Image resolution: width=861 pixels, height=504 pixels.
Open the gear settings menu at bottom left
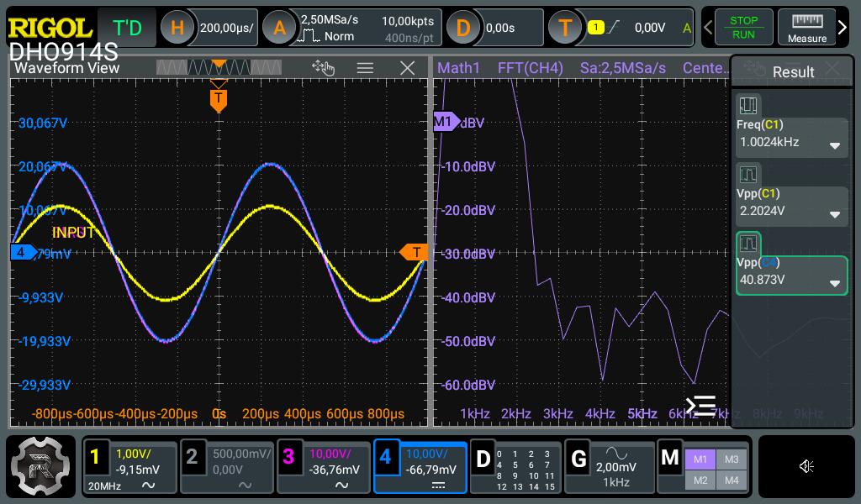(x=40, y=466)
